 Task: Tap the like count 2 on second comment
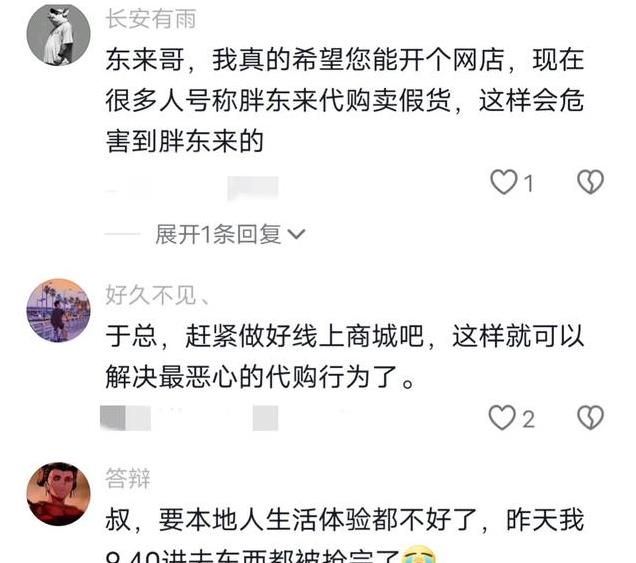tap(528, 419)
